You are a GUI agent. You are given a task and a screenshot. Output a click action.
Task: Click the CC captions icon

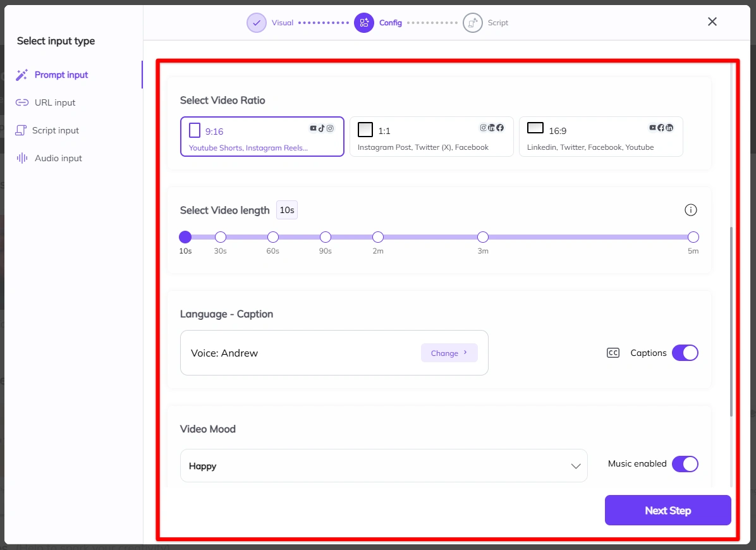[x=613, y=353]
